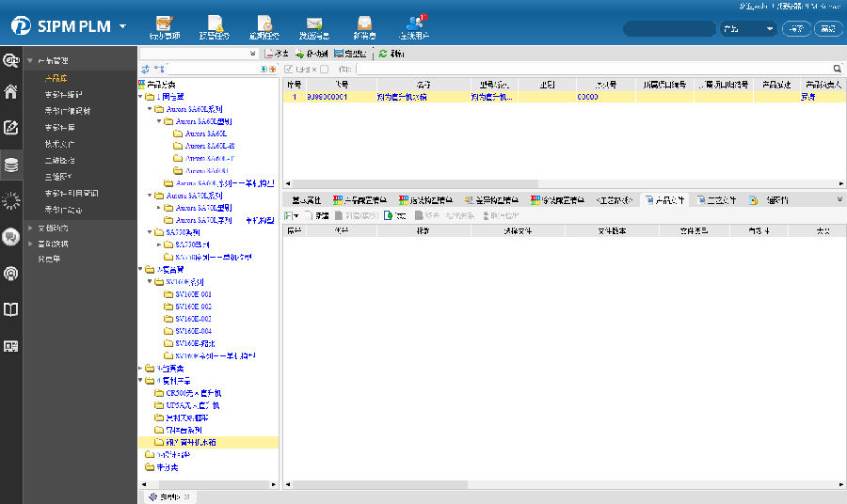Click the home icon in left sidebar

coord(11,92)
